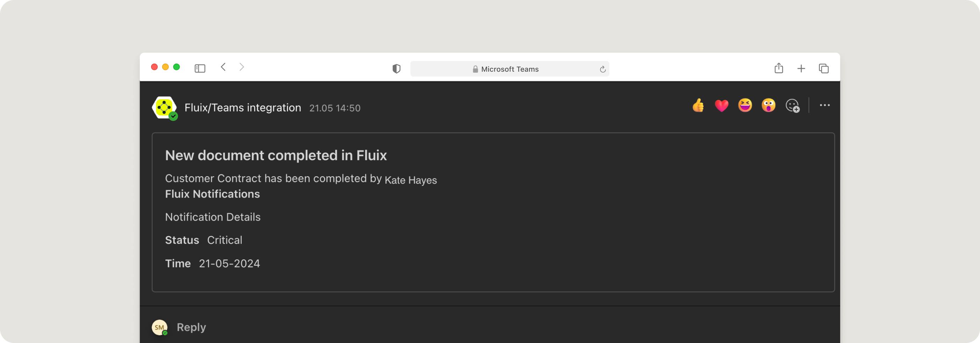Open the browser Share menu

pos(779,69)
